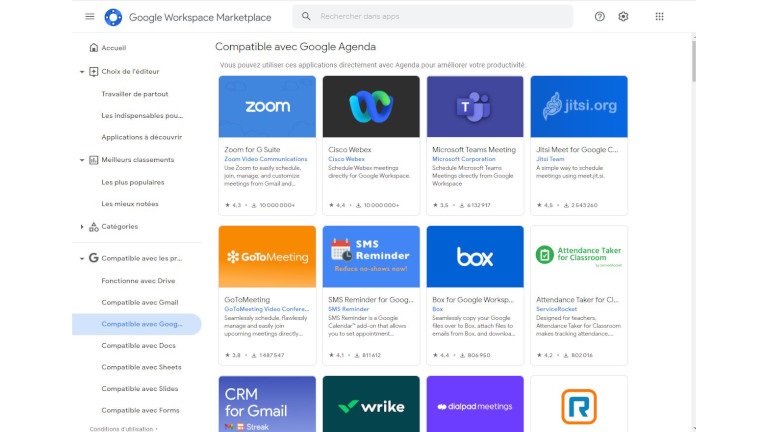The width and height of the screenshot is (768, 432).
Task: Select Compatible avec Gmail
Action: pos(140,302)
